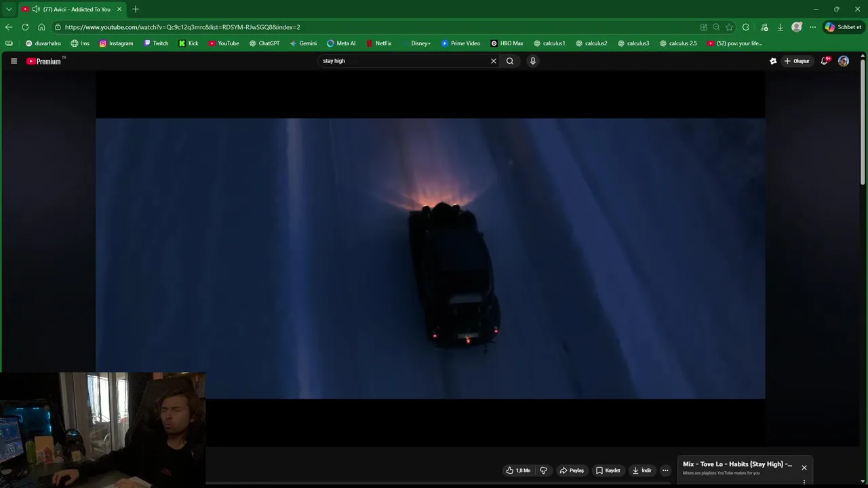Screen dimensions: 868x488
Task: Open the Mix playlist panel options dots
Action: coord(804,483)
